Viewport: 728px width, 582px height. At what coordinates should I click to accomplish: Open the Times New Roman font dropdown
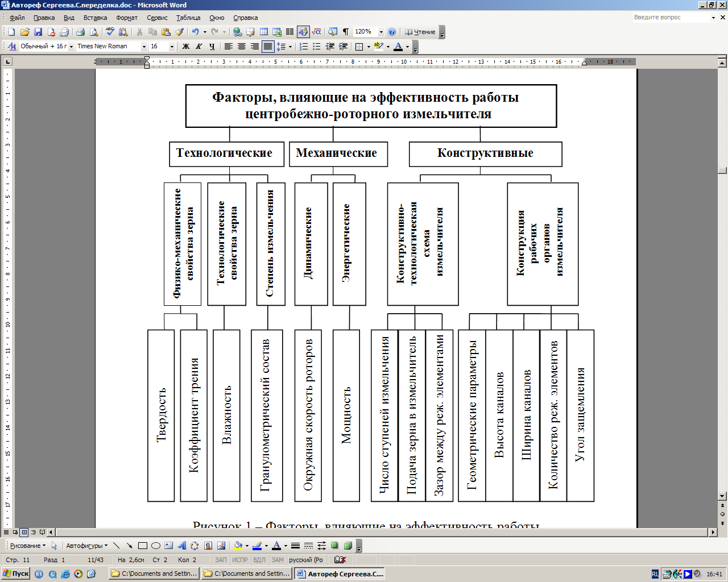coord(144,47)
